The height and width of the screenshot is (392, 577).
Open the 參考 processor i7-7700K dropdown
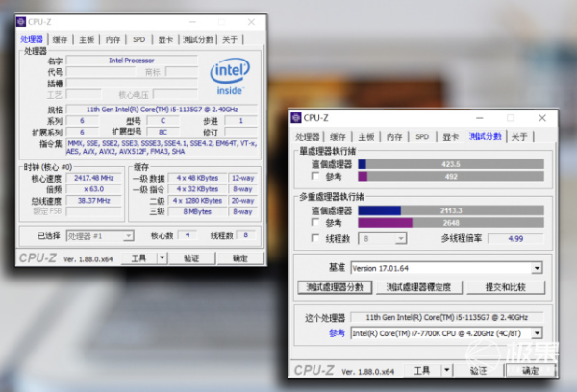click(446, 333)
